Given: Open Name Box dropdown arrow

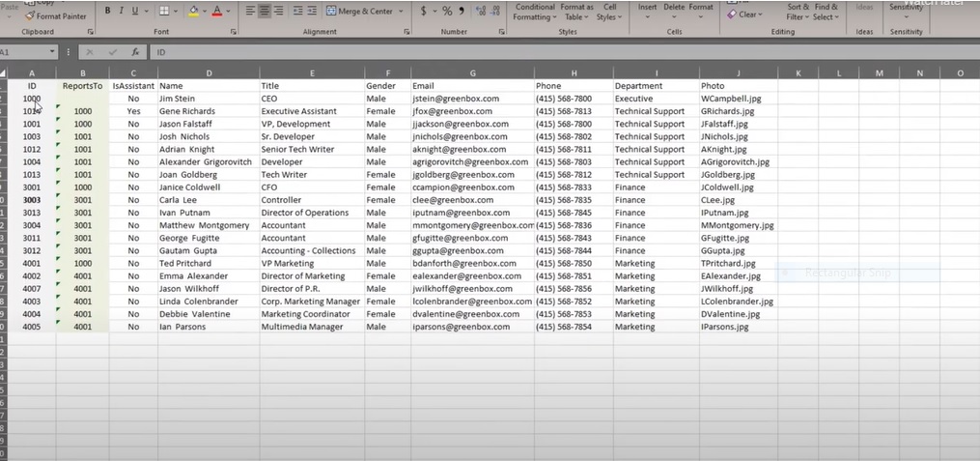Looking at the screenshot, I should (x=51, y=52).
